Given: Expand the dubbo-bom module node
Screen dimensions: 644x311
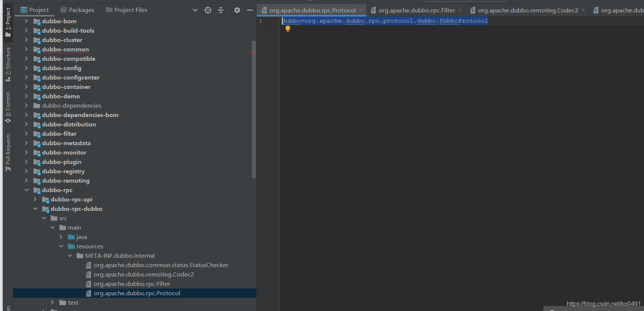Looking at the screenshot, I should pos(26,21).
